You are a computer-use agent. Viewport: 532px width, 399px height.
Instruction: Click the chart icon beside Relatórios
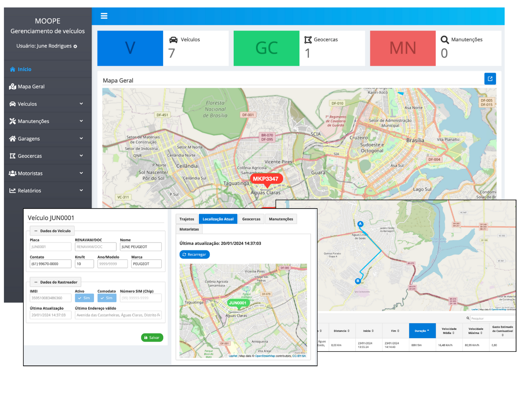click(13, 191)
